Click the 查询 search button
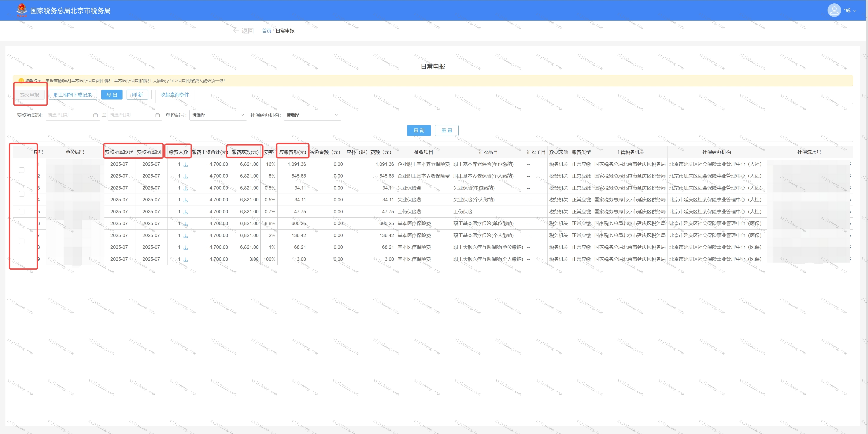 (419, 130)
